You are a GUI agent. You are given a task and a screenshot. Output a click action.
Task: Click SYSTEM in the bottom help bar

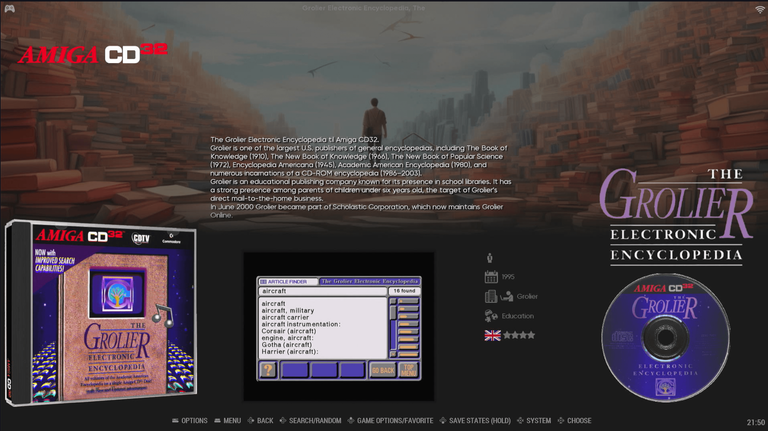[x=534, y=421]
